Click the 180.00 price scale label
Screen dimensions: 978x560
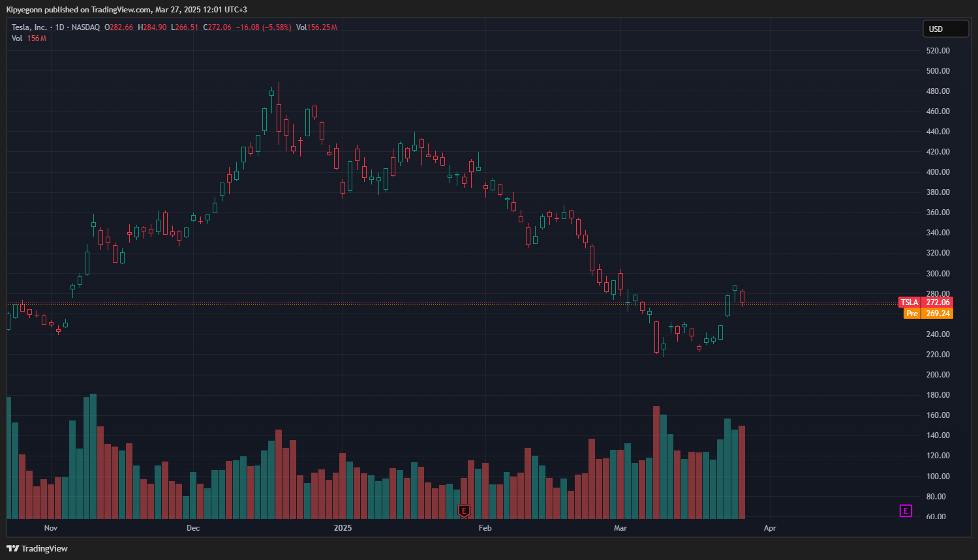point(938,395)
